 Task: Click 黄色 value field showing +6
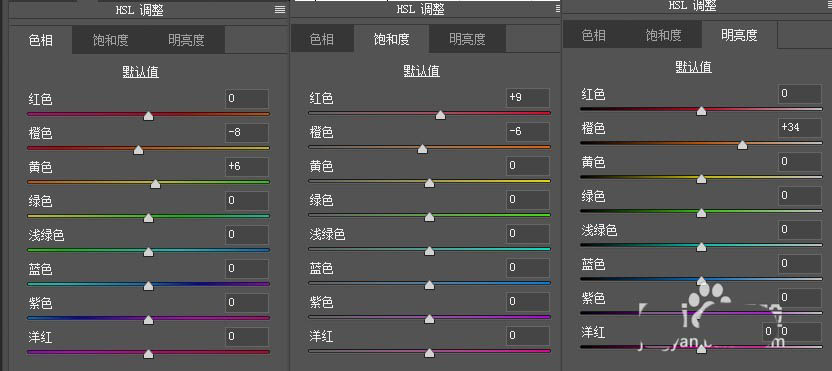(x=247, y=167)
